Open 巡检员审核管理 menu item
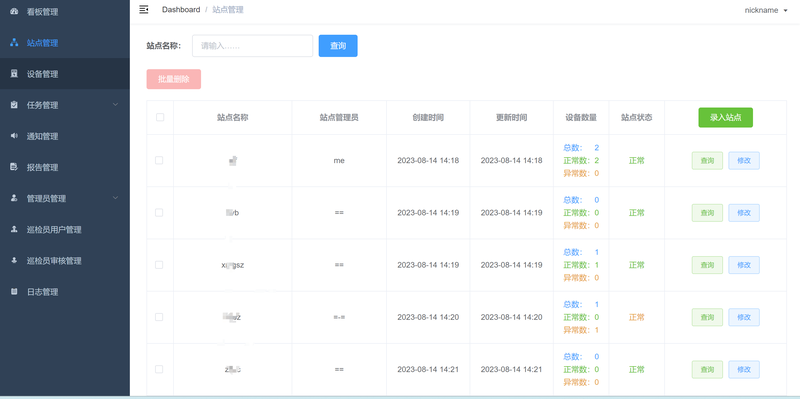 [65, 261]
